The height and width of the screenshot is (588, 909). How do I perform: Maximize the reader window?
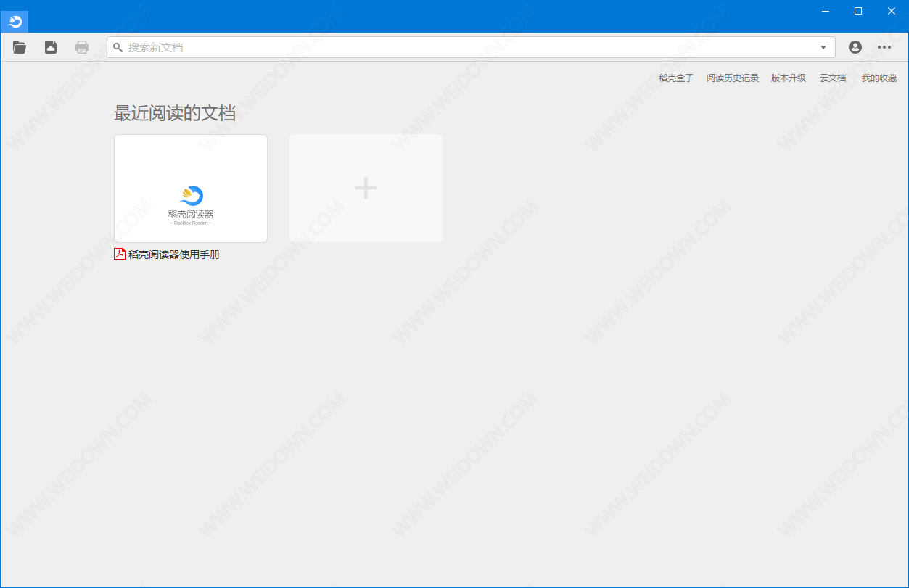(858, 11)
